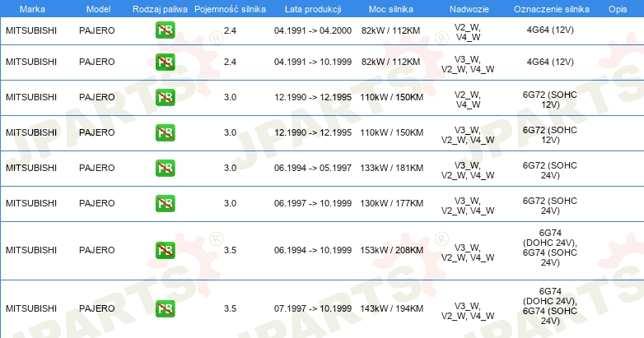
Task: Select the Lata produkcji column header
Action: pos(313,9)
